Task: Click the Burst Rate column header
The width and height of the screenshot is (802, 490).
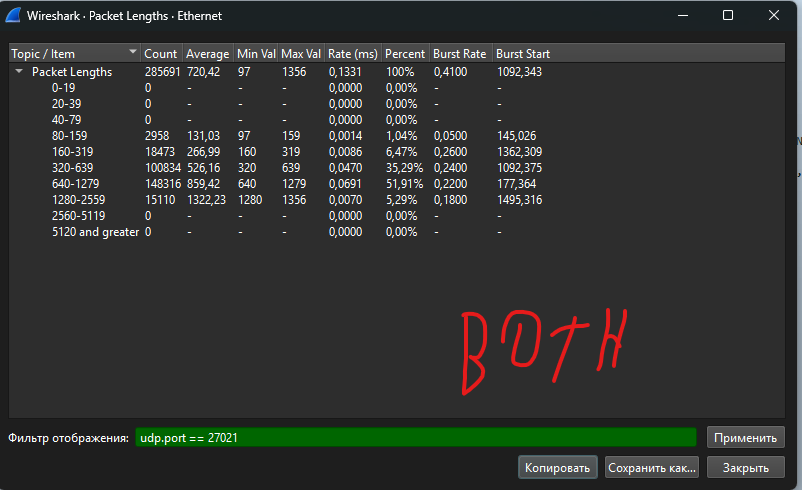Action: click(x=460, y=53)
